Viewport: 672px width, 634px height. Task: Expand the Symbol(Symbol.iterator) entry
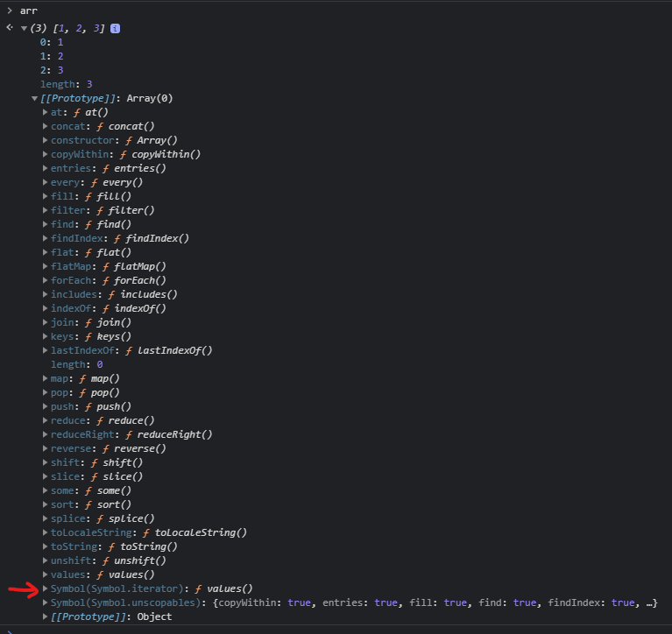tap(45, 589)
